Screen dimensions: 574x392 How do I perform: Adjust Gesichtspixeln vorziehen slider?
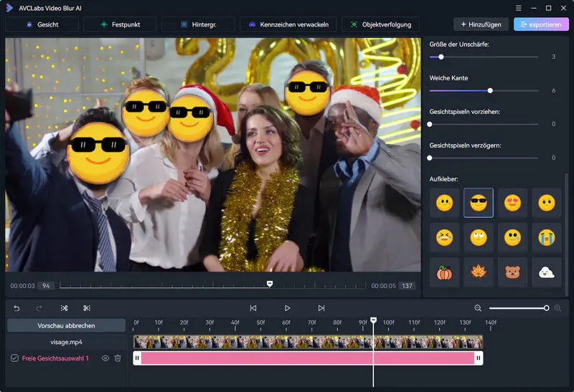pos(430,124)
